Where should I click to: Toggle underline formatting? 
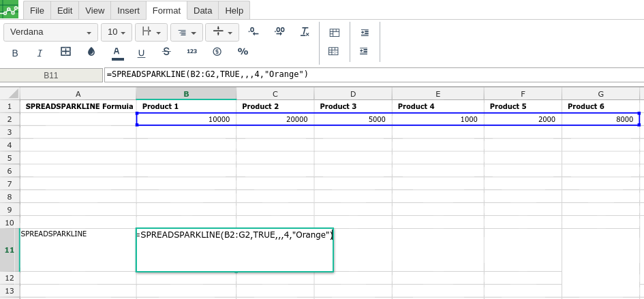coord(141,53)
